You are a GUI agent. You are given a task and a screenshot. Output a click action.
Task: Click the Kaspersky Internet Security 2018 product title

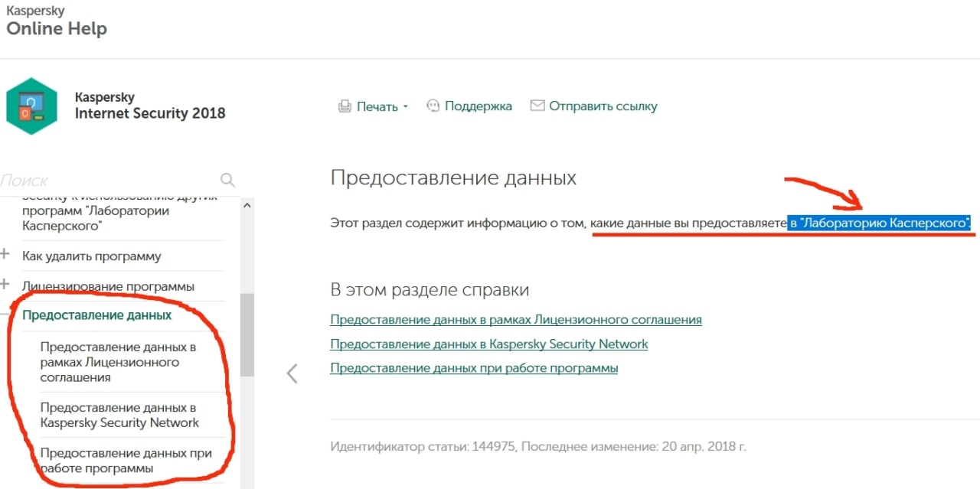pyautogui.click(x=150, y=106)
